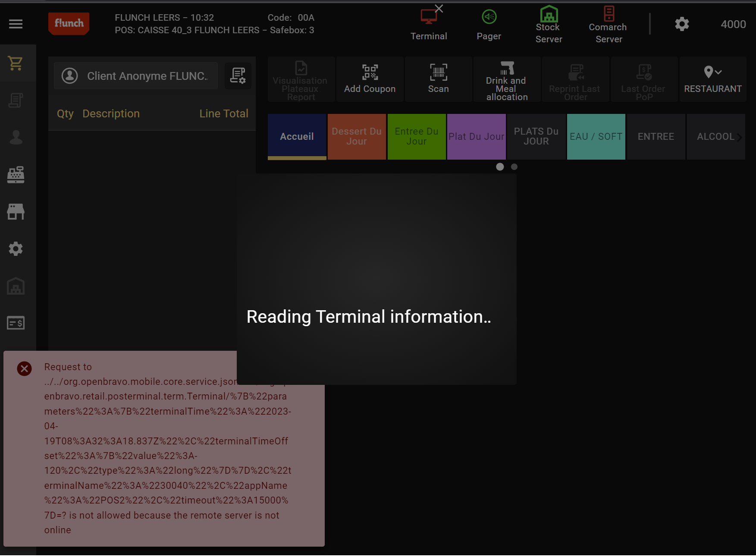
Task: Open the cash register sidebar icon
Action: click(16, 175)
